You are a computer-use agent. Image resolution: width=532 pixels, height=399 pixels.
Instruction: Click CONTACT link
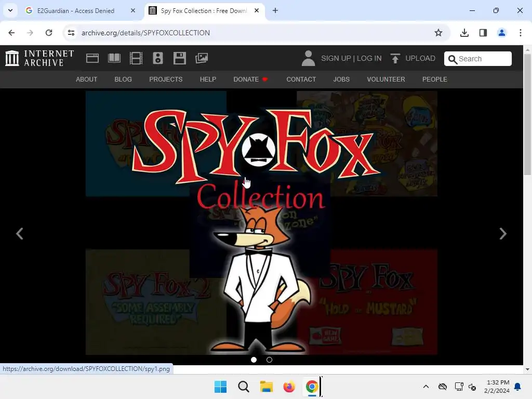point(301,79)
